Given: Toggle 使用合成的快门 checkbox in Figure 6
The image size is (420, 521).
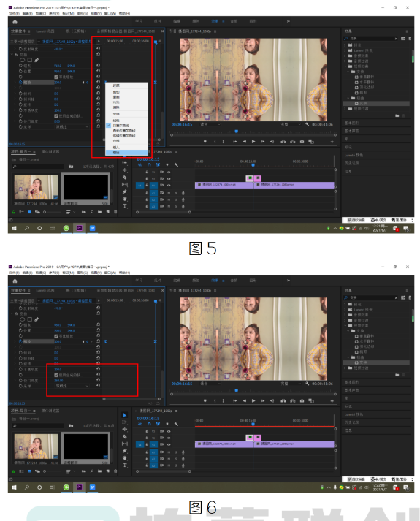Looking at the screenshot, I should tap(56, 375).
